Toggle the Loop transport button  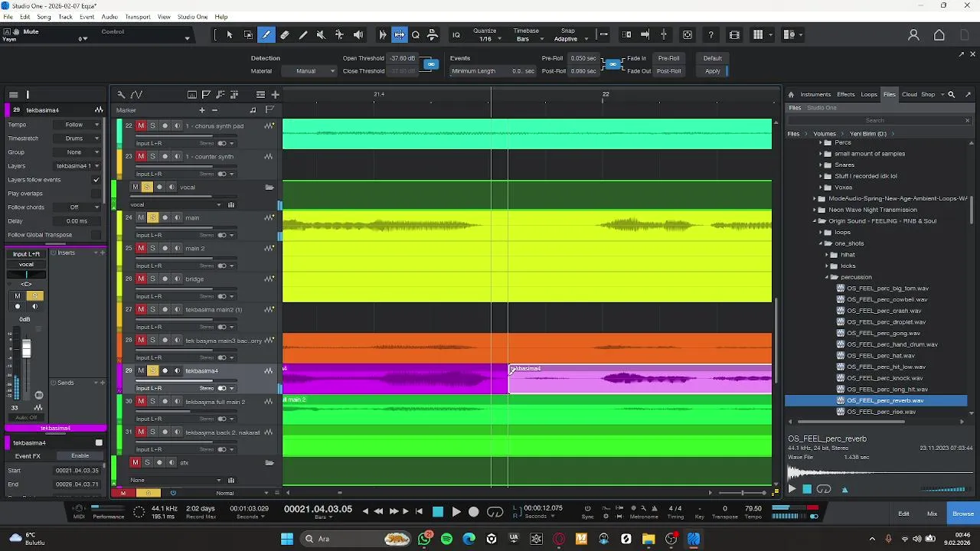pos(495,511)
